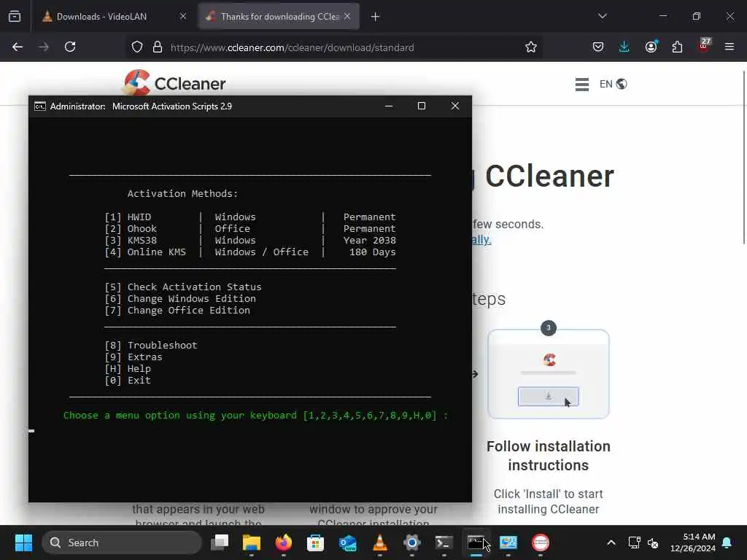
Task: Open the extensions puzzle icon
Action: tap(677, 47)
